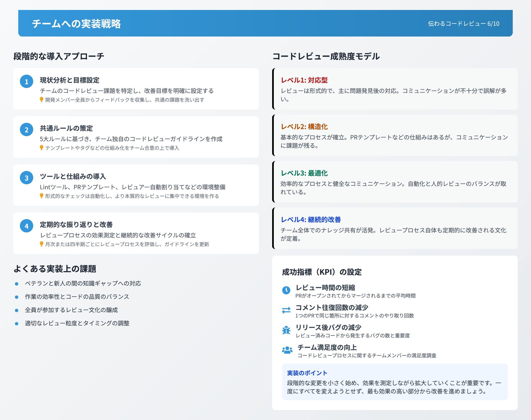Click the 実装のポイント callout box
Image resolution: width=531 pixels, height=420 pixels.
click(x=395, y=382)
